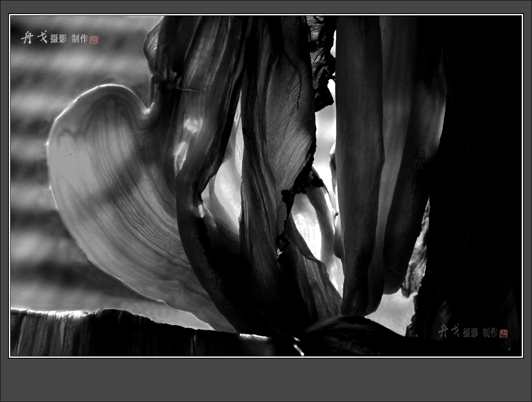532x402 pixels.
Task: Click the red seal stamp in top-left watermark
Action: pyautogui.click(x=94, y=40)
